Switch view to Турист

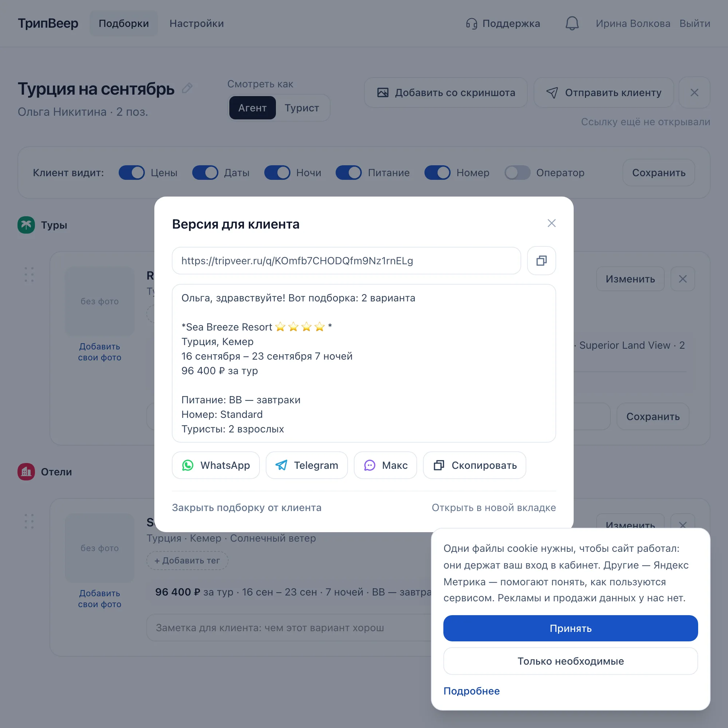coord(302,108)
